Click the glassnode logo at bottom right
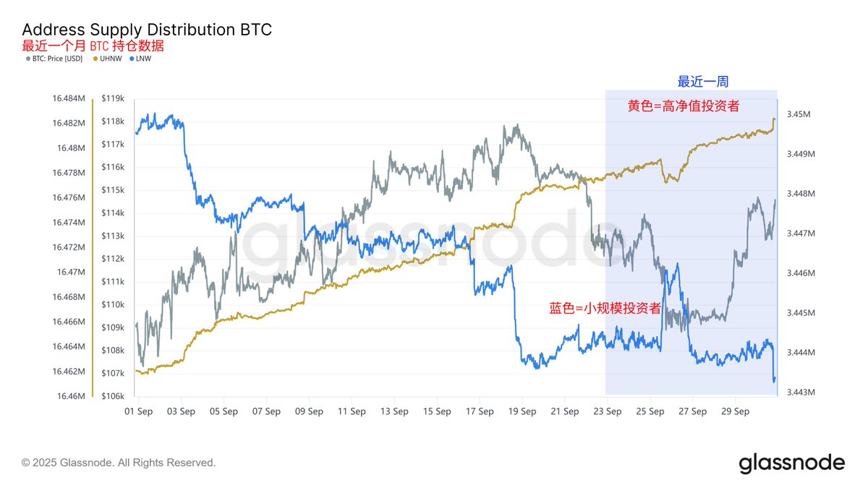The image size is (868, 488). coord(791,463)
